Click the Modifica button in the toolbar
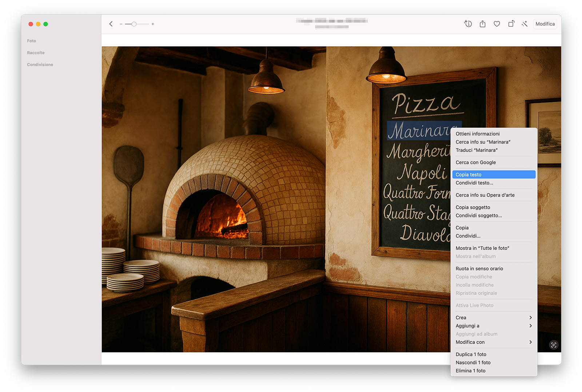The image size is (582, 392). 545,24
